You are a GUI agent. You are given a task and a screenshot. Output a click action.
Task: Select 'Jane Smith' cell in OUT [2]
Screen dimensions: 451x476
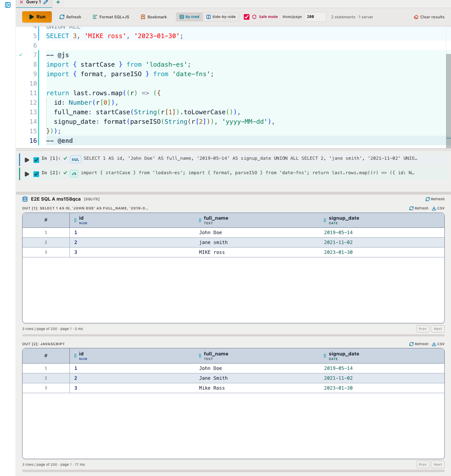pos(214,378)
